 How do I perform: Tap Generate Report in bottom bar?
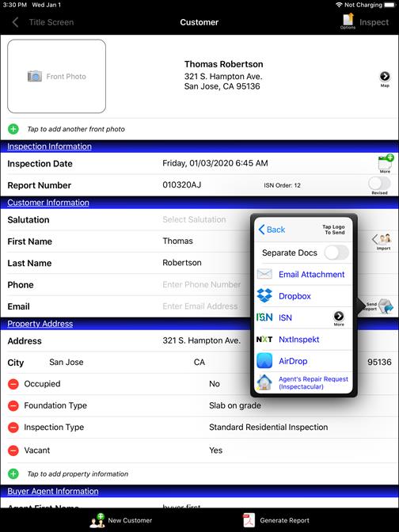click(x=276, y=520)
